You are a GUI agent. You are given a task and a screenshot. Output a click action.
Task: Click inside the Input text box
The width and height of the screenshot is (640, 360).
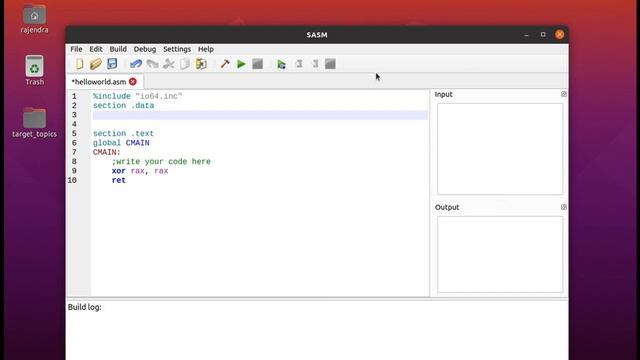[500, 149]
